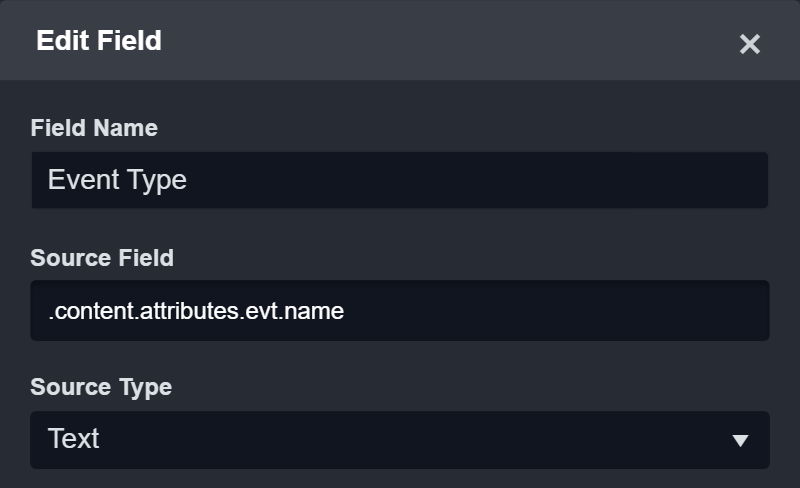Click empty space in the Source Field box
The image size is (800, 488).
coord(560,311)
